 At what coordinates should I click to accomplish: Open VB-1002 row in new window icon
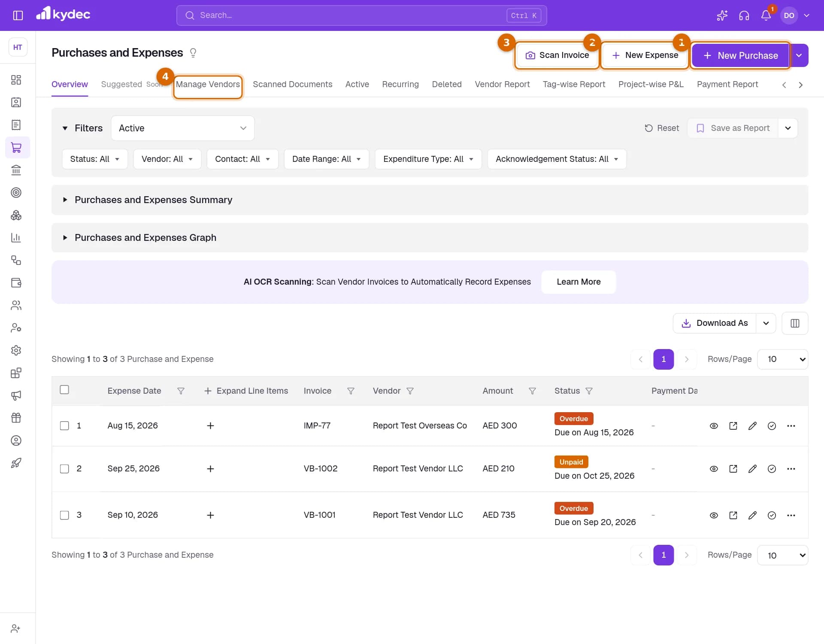(x=733, y=469)
